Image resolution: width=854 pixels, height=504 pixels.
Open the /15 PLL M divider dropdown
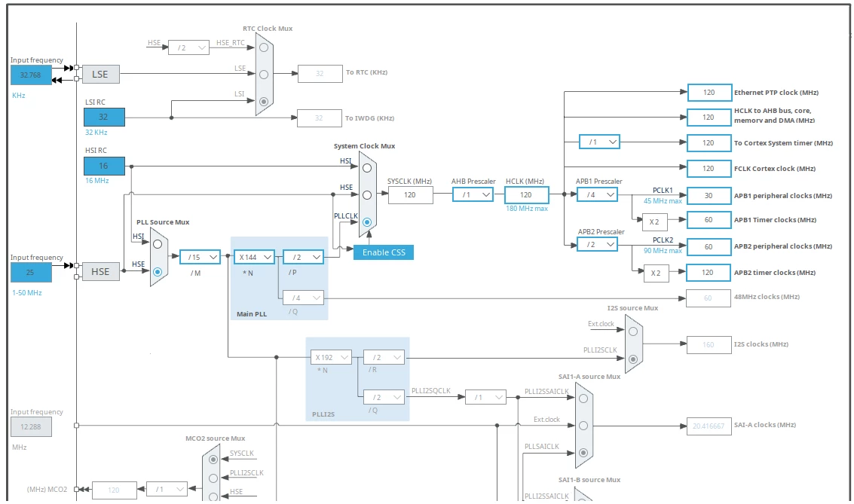[x=200, y=257]
